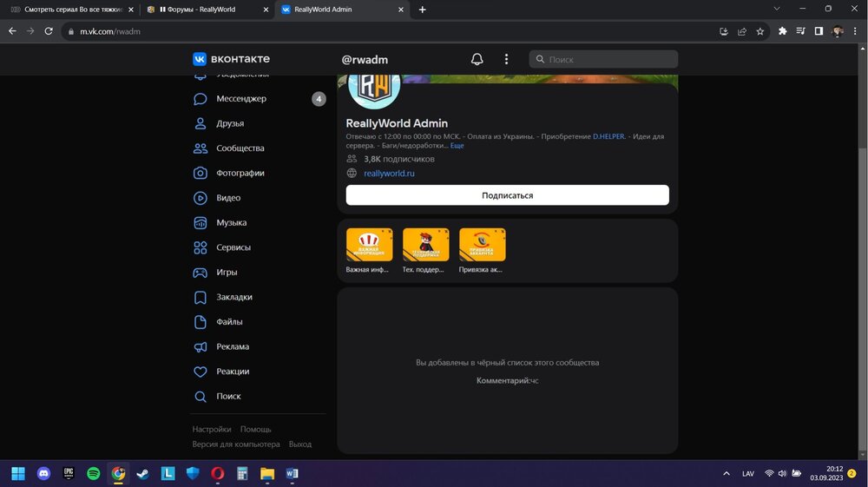Expand the description via Еще link

coord(457,146)
